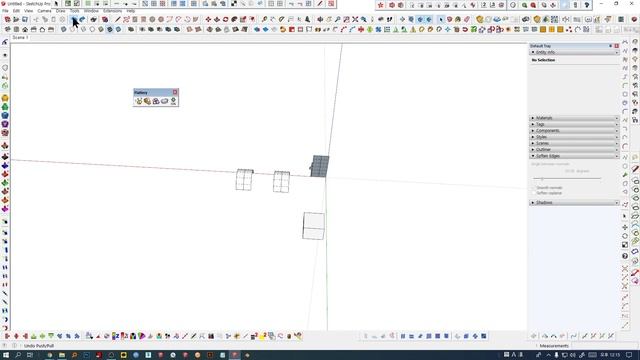Collapse the Entity Info panel
The image size is (640, 360).
point(575,52)
